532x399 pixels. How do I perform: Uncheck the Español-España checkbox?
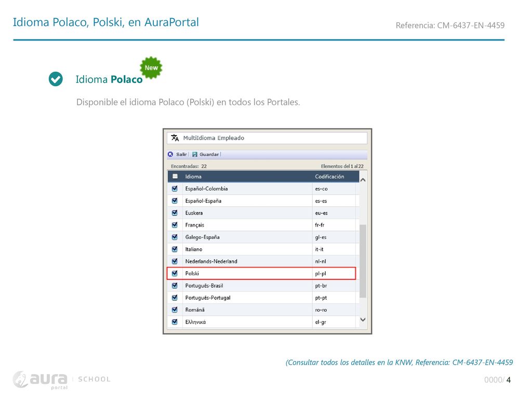(175, 201)
